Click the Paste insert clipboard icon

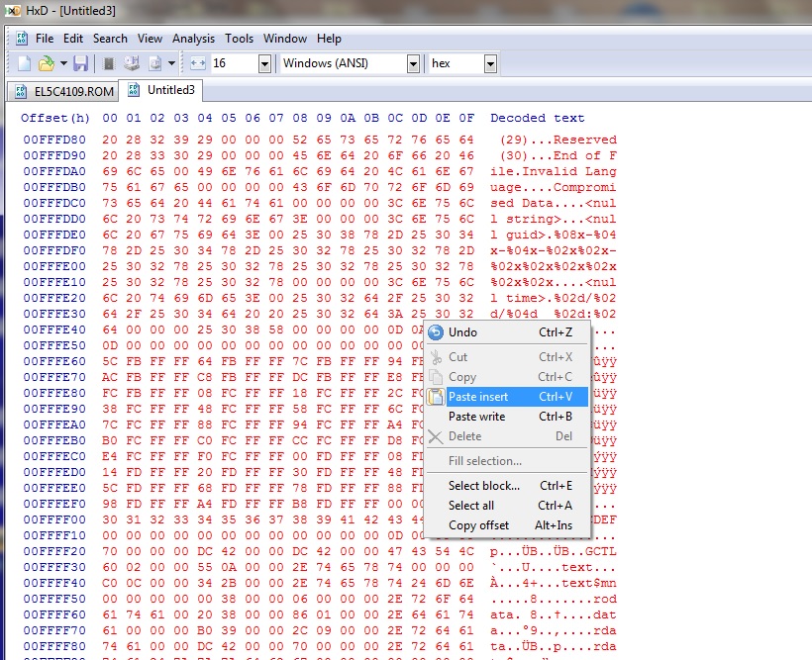[x=436, y=397]
